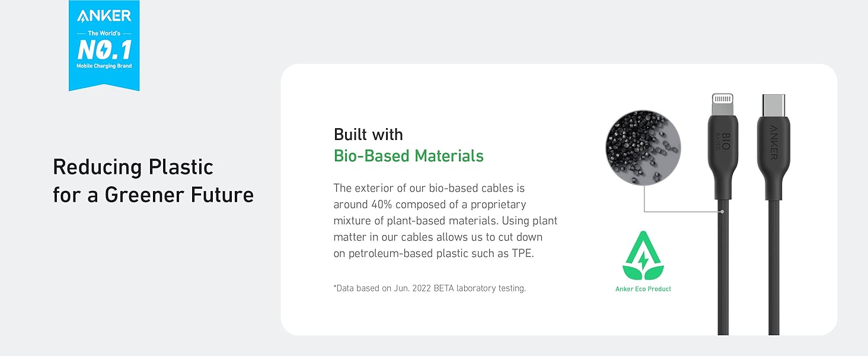Click the circular plastic pellets image
This screenshot has height=356, width=868.
(x=643, y=148)
